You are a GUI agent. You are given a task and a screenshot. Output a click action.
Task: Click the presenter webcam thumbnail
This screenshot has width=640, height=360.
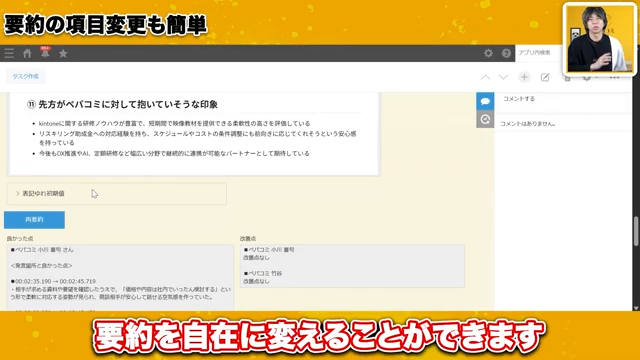click(x=599, y=39)
